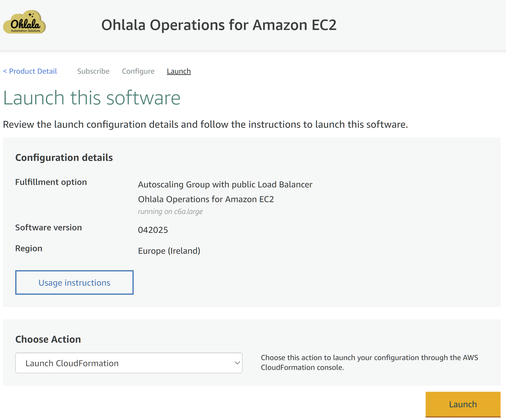Click 'Ohlala Operations for Amazon EC2' fulfillment line
The height and width of the screenshot is (420, 506).
point(206,199)
